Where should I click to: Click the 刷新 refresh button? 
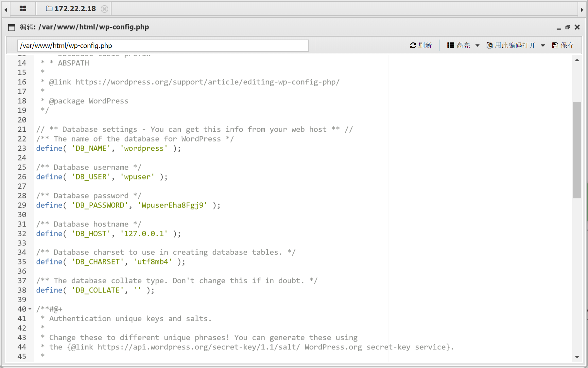421,45
